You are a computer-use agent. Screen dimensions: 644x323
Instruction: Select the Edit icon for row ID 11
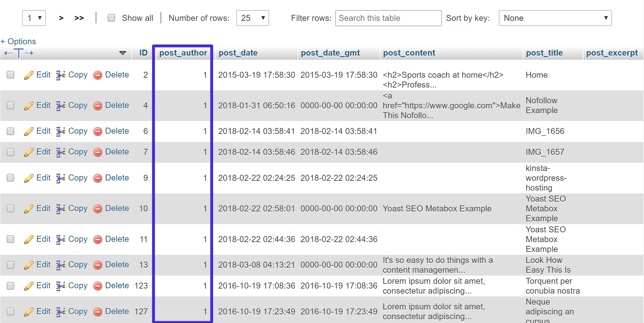pos(29,239)
